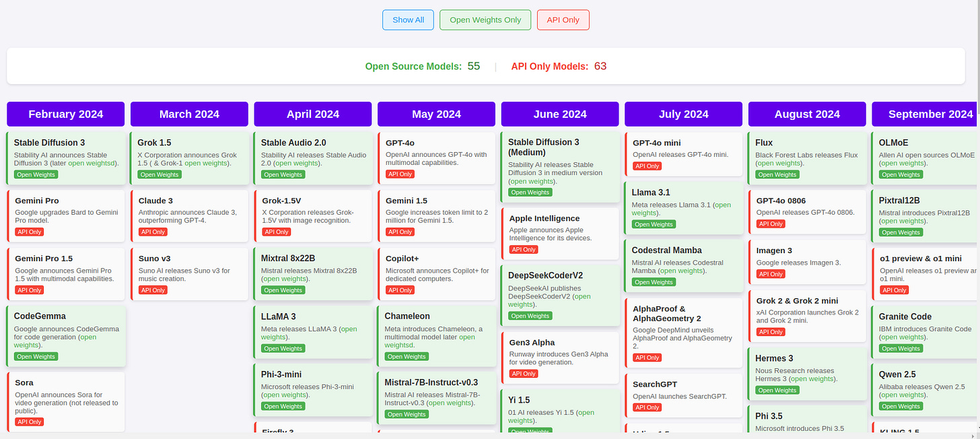Select the Stable Audio 2.0 card title

(293, 143)
